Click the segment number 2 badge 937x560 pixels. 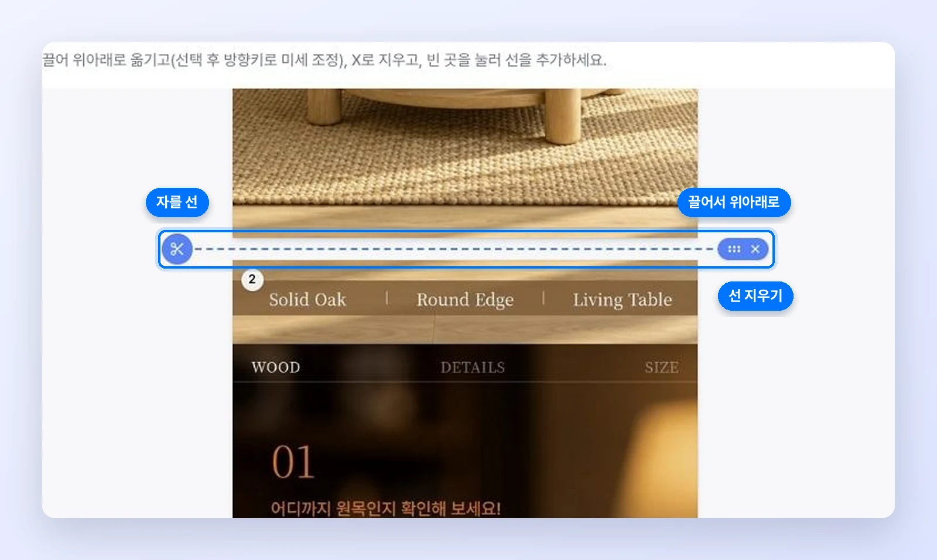(x=252, y=279)
